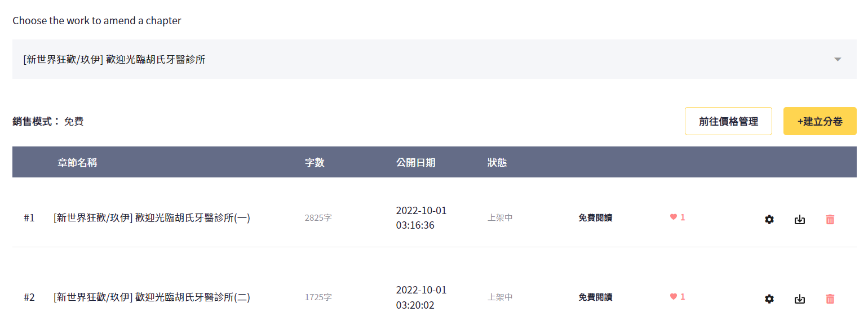Screen dimensions: 868x325
Task: Click 字數 column header
Action: 315,162
